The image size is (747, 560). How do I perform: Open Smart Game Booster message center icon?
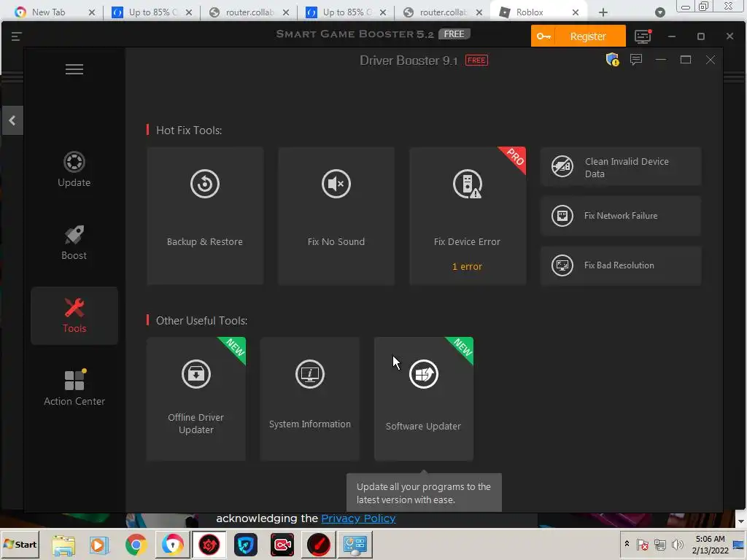coord(643,36)
